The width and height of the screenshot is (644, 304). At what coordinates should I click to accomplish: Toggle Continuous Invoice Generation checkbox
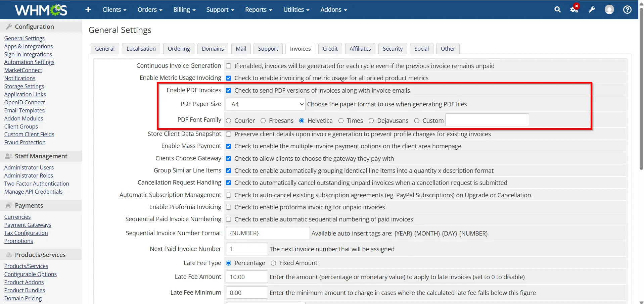pos(229,66)
